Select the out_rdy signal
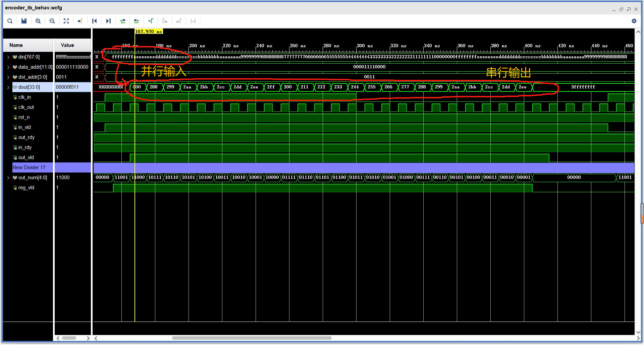This screenshot has width=644, height=345. 26,137
